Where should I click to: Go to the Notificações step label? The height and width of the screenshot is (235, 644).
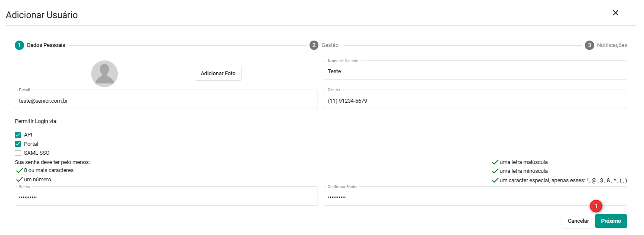point(611,45)
